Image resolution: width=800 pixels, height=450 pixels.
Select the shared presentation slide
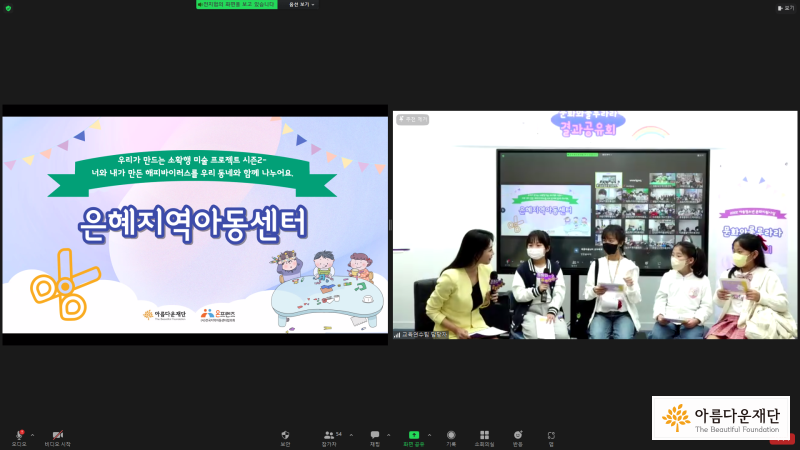click(195, 225)
